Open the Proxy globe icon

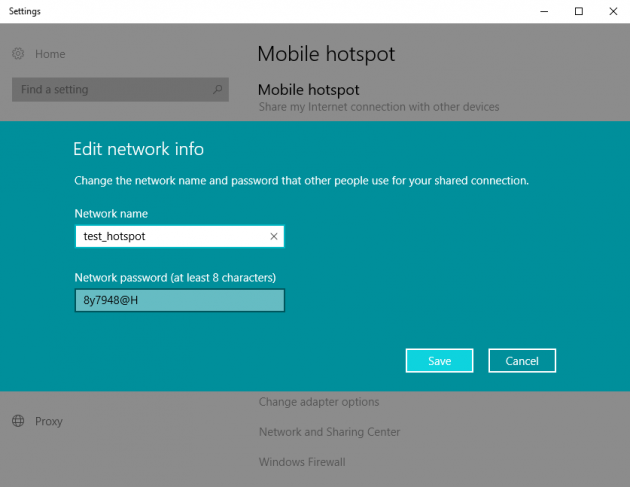[x=18, y=421]
